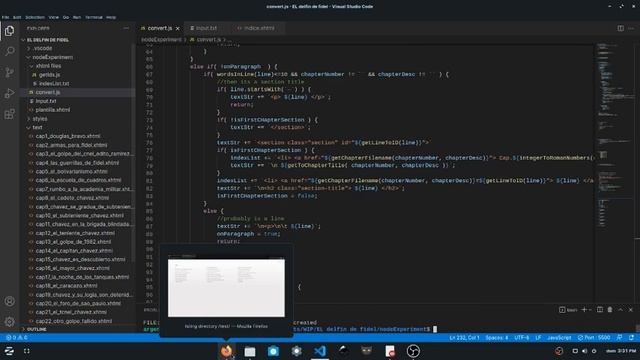
Task: Close the convert.js editor tab
Action: [178, 28]
